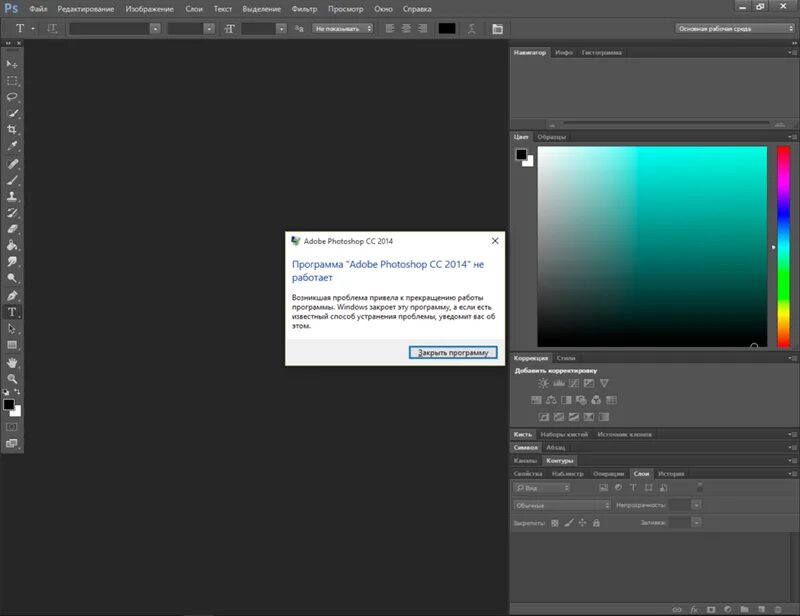
Task: Open the layer blend mode 'Обычные' dropdown
Action: coord(561,505)
